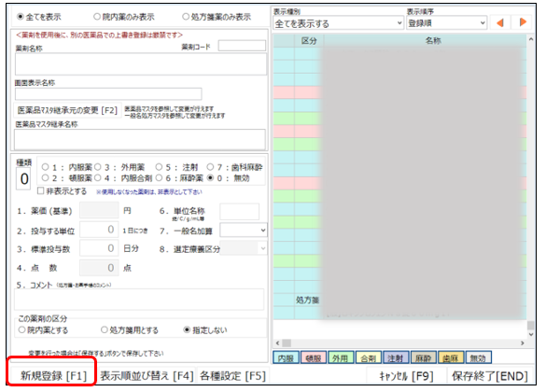Click the list's scroll-down arrow

531,334
